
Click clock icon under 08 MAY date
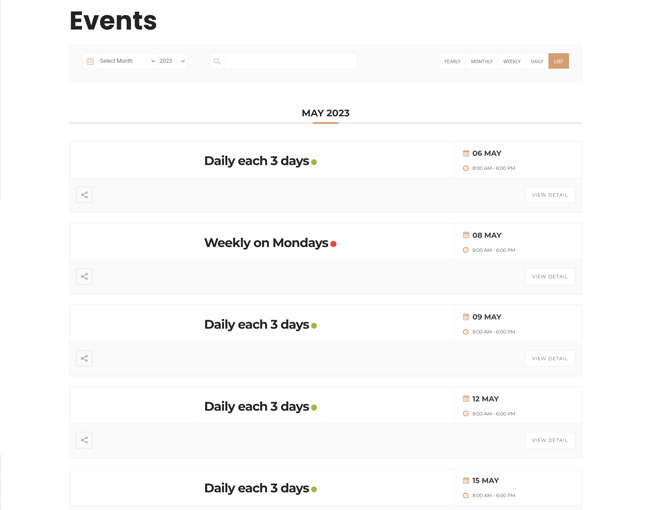click(466, 250)
